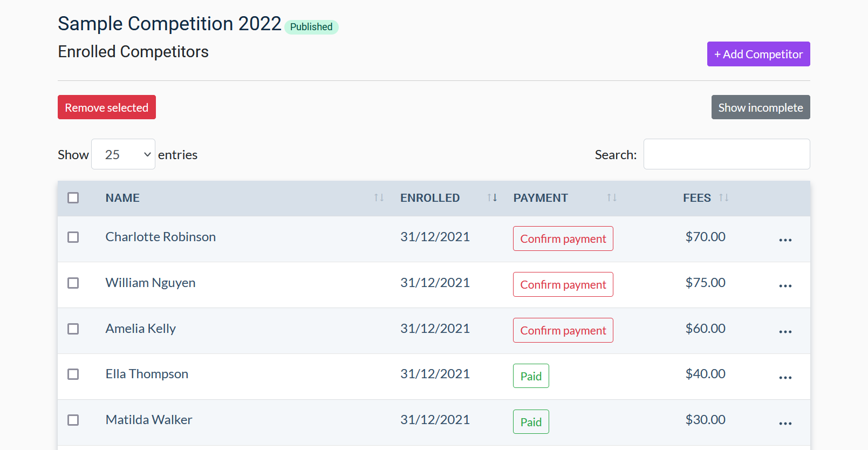Screen dimensions: 868x450
Task: Expand the entries-per-page dropdown
Action: tap(123, 154)
